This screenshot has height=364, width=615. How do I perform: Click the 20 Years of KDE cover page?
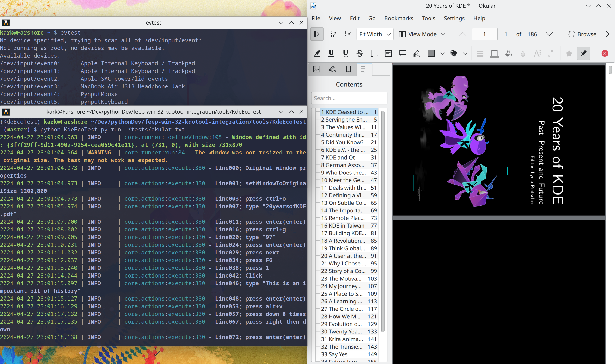[499, 140]
